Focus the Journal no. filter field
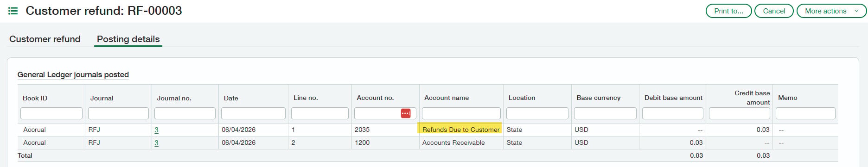This screenshot has width=868, height=167. (x=185, y=113)
